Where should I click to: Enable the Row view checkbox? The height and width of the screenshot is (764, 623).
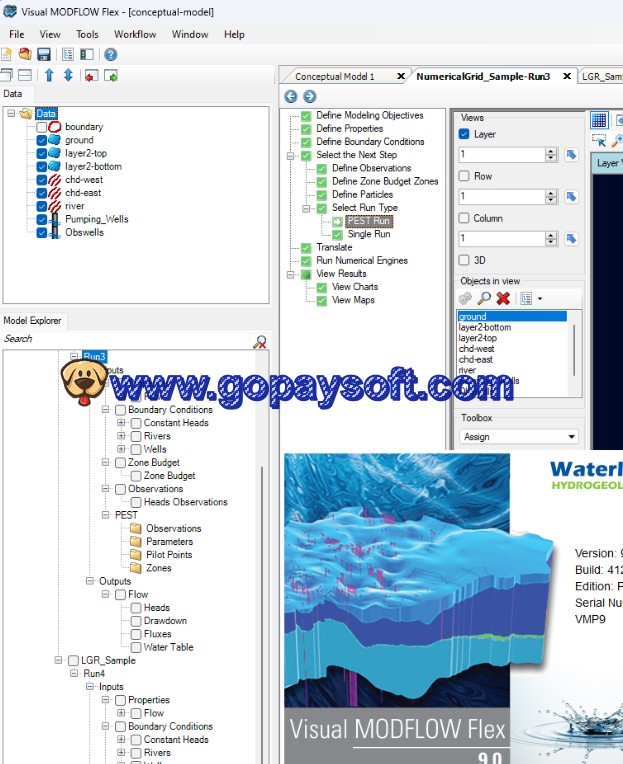click(x=464, y=176)
